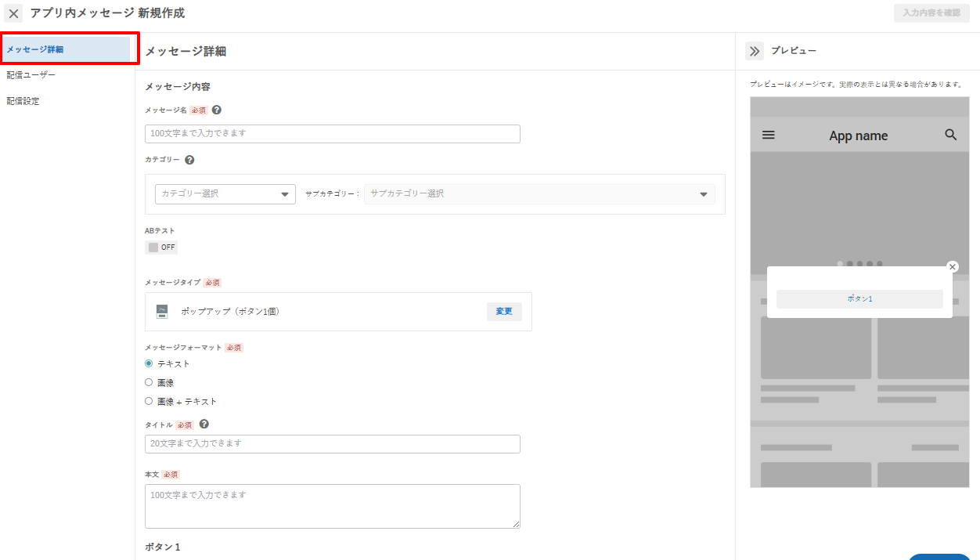Select the テキスト format radio button
Image resolution: width=980 pixels, height=560 pixels.
tap(149, 363)
